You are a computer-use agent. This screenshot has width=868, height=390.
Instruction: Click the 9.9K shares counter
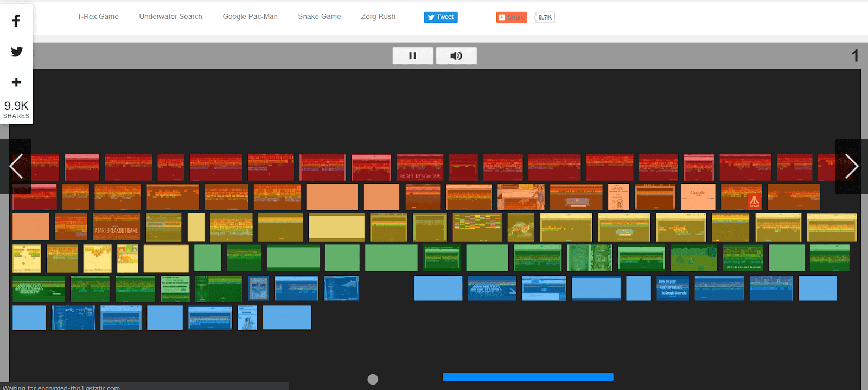click(16, 109)
